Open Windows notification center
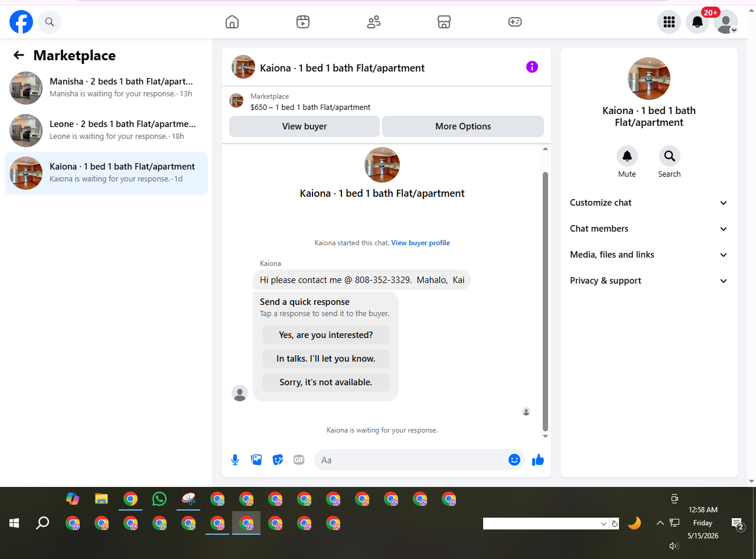The width and height of the screenshot is (756, 559). pos(738,524)
